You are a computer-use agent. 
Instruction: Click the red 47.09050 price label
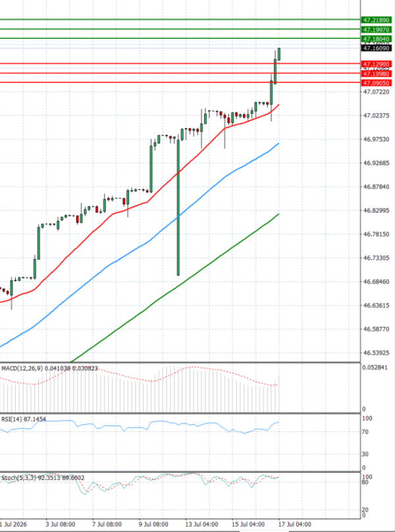pyautogui.click(x=376, y=83)
